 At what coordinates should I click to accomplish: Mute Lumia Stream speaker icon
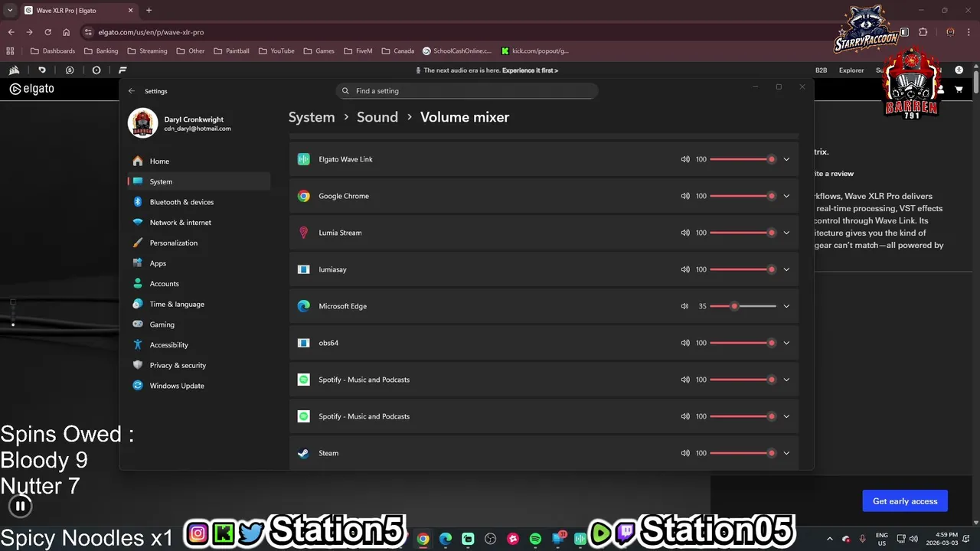tap(685, 233)
